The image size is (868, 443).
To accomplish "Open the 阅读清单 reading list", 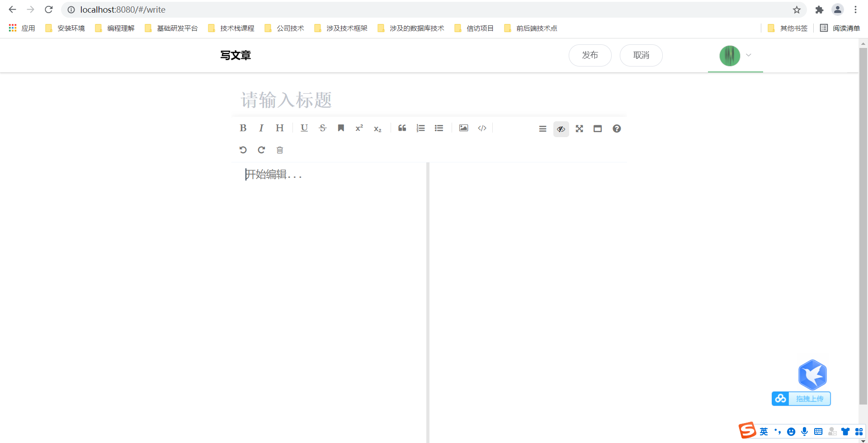I will click(x=840, y=28).
